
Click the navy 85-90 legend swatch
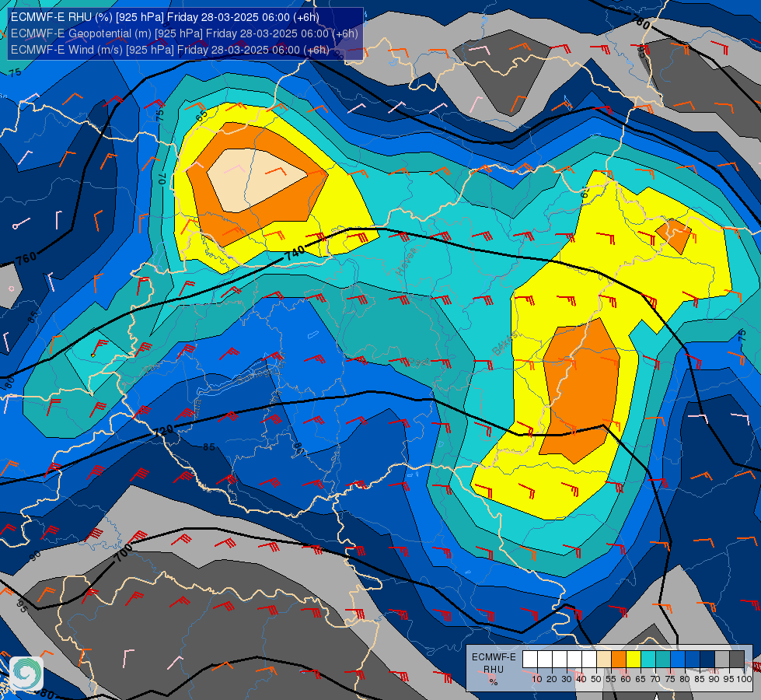[x=707, y=660]
